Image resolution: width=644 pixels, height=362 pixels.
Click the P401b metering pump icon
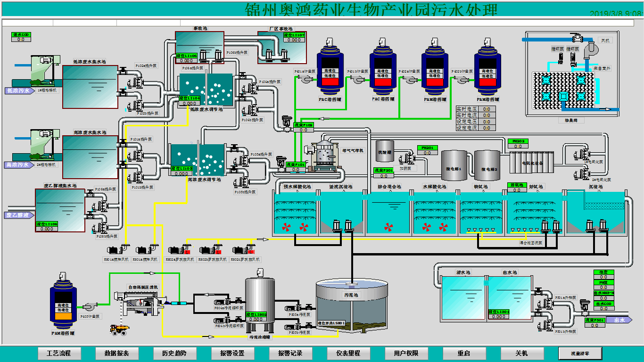click(356, 80)
